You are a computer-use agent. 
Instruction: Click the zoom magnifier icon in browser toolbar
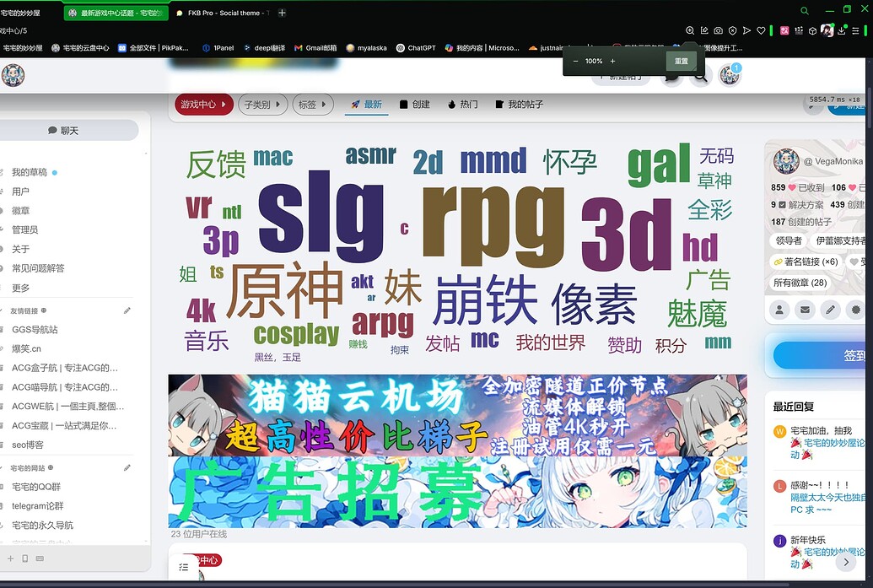tap(690, 31)
